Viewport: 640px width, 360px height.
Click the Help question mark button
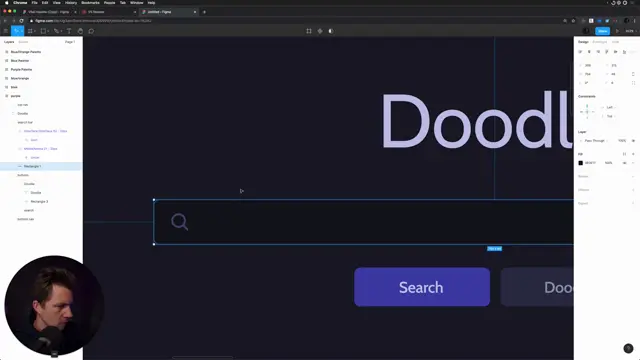click(628, 348)
